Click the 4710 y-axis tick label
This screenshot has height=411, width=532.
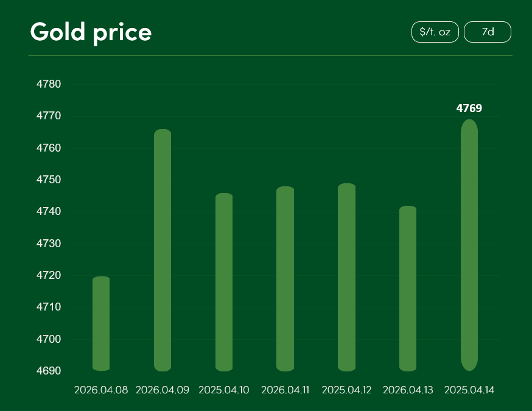[x=49, y=307]
